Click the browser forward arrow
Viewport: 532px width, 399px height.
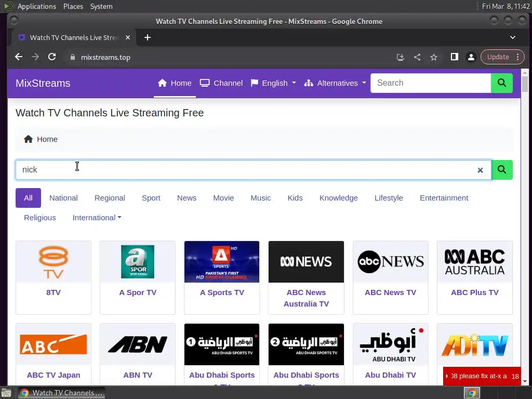point(35,57)
